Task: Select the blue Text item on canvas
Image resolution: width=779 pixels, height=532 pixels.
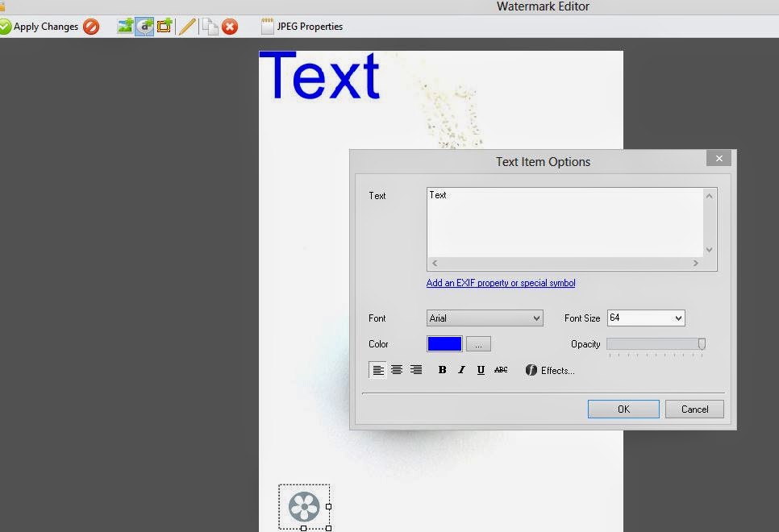Action: pyautogui.click(x=319, y=76)
